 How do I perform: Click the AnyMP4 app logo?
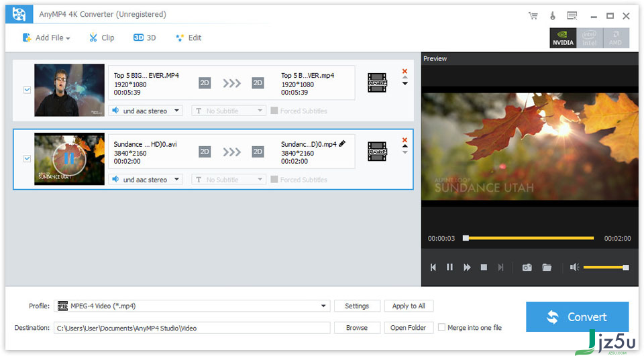click(x=19, y=14)
